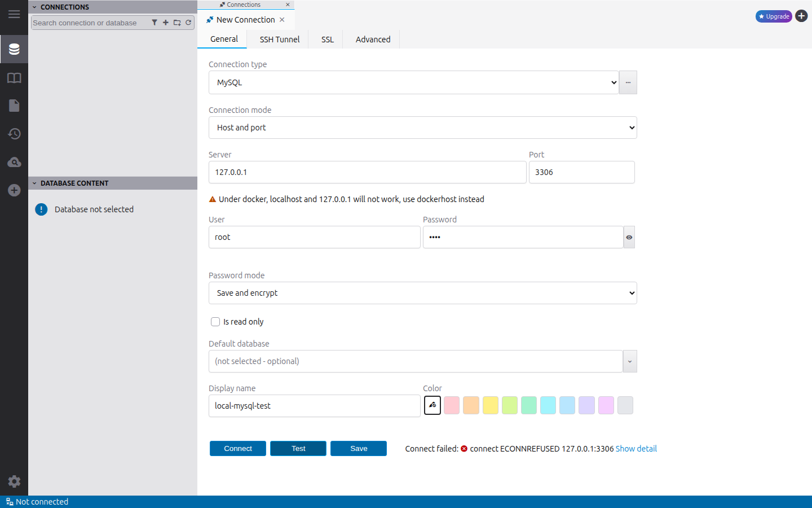The image size is (812, 508).
Task: Select the pink color swatch
Action: click(452, 405)
